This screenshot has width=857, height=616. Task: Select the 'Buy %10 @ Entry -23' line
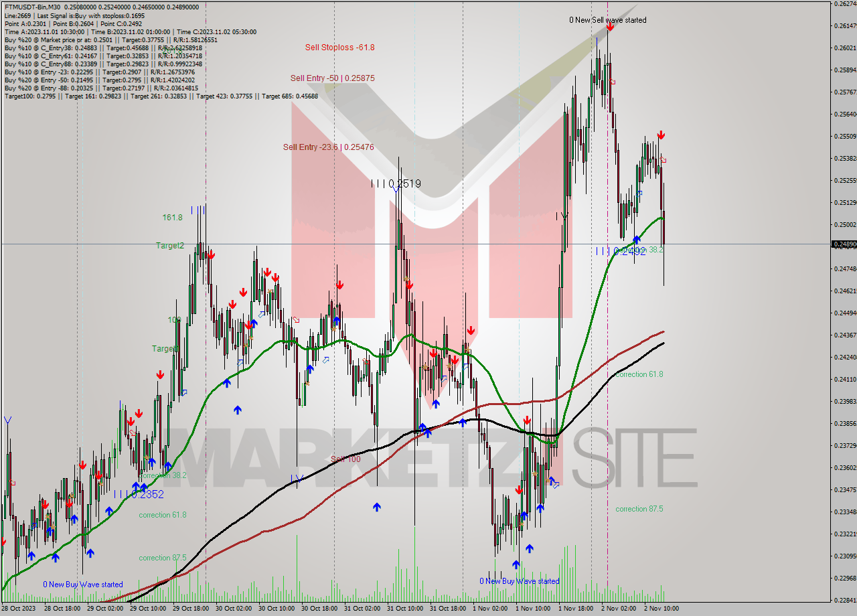(99, 72)
